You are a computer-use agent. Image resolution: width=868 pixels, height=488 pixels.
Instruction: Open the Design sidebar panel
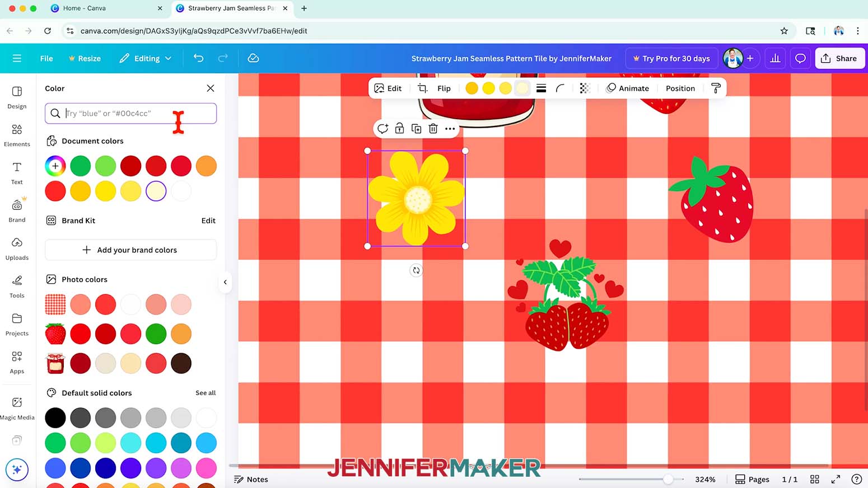pyautogui.click(x=17, y=97)
